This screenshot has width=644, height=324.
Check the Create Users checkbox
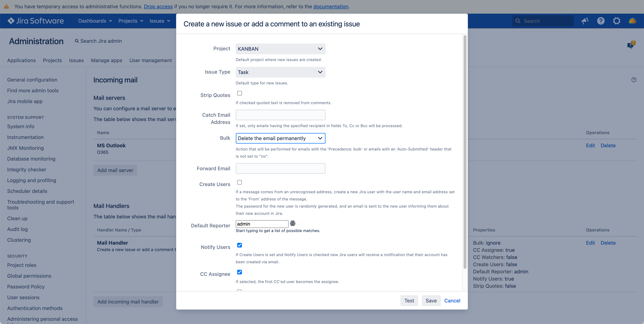[x=240, y=182]
